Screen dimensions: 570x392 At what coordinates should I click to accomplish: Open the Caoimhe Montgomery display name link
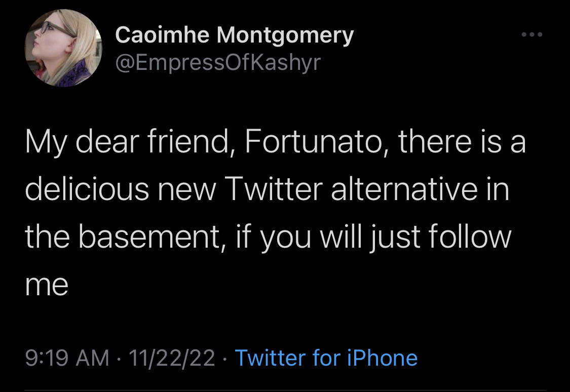pos(234,35)
